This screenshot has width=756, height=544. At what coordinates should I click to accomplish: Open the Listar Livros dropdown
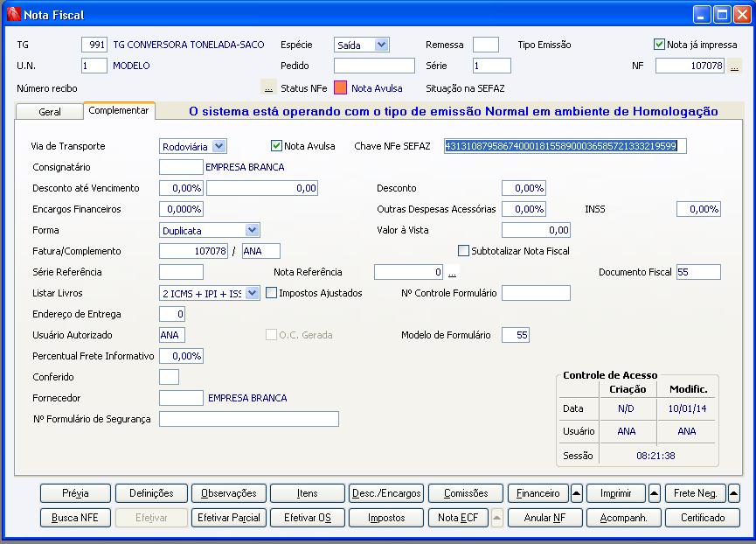pyautogui.click(x=210, y=293)
